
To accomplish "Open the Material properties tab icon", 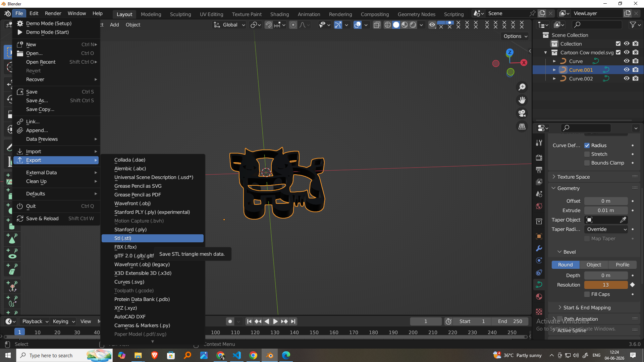I will click(539, 297).
